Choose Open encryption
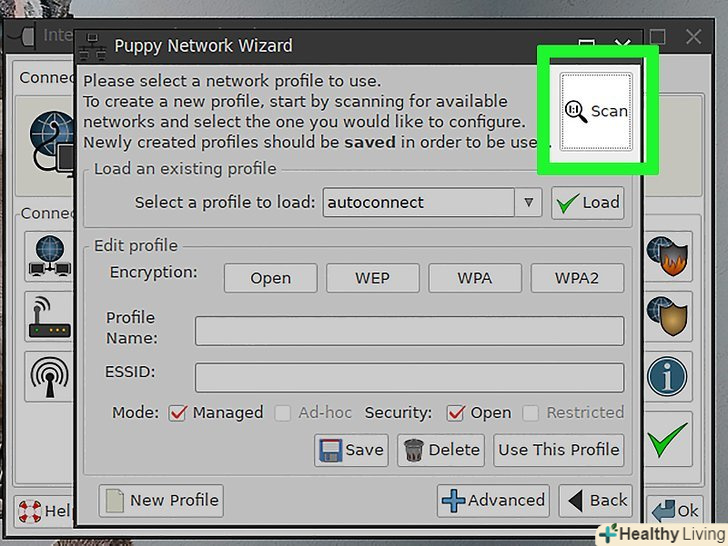The width and height of the screenshot is (728, 546). [271, 278]
